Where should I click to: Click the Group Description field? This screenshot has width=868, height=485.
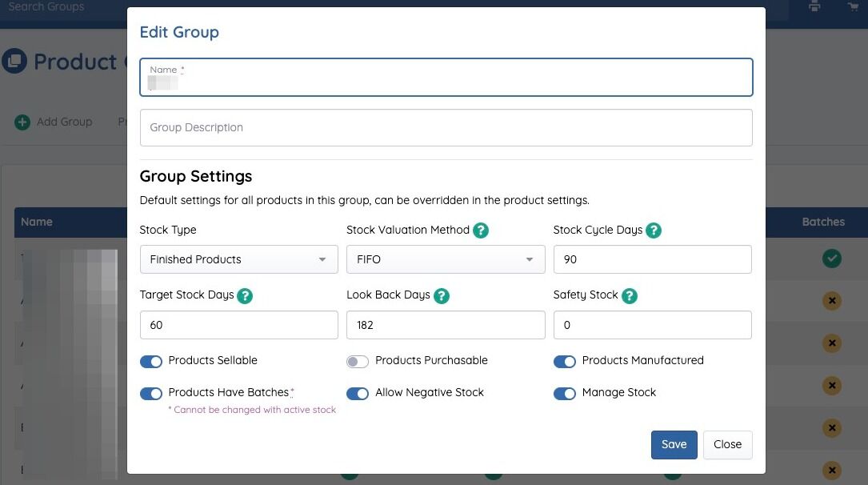446,127
